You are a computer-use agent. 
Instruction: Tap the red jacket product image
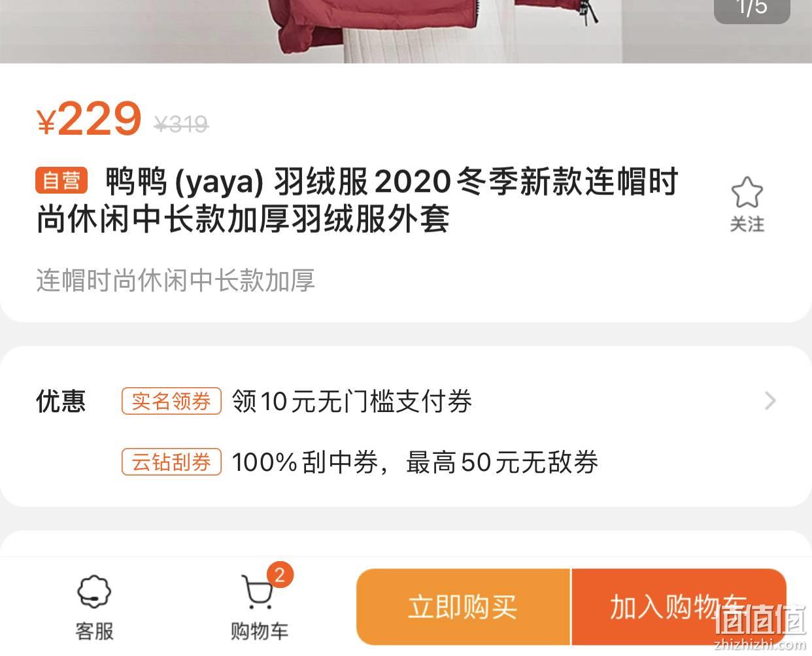tap(405, 31)
